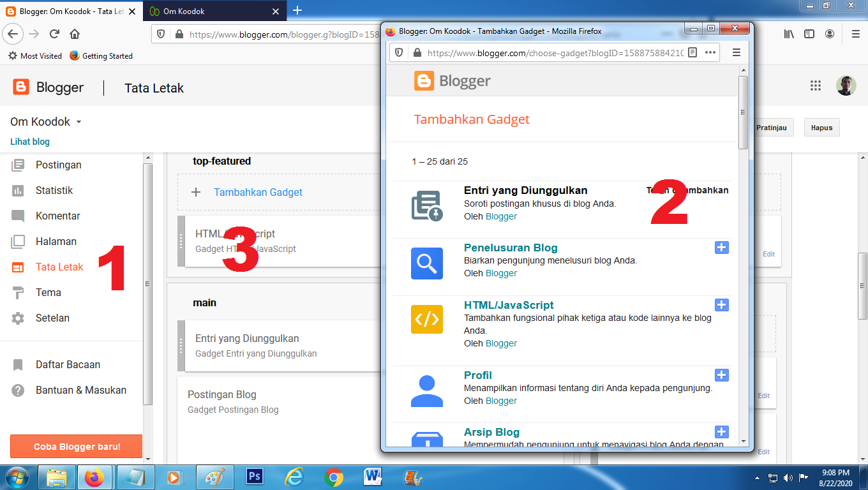This screenshot has height=490, width=868.
Task: Click the Coba Blogger baru! button
Action: (77, 447)
